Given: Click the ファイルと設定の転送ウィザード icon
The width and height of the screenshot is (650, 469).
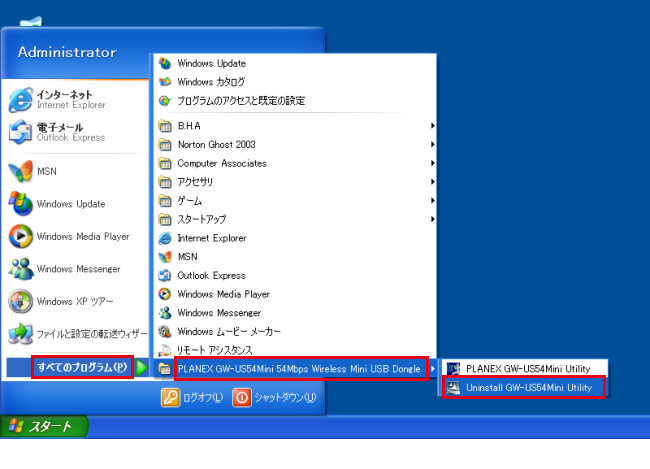Looking at the screenshot, I should click(x=20, y=334).
